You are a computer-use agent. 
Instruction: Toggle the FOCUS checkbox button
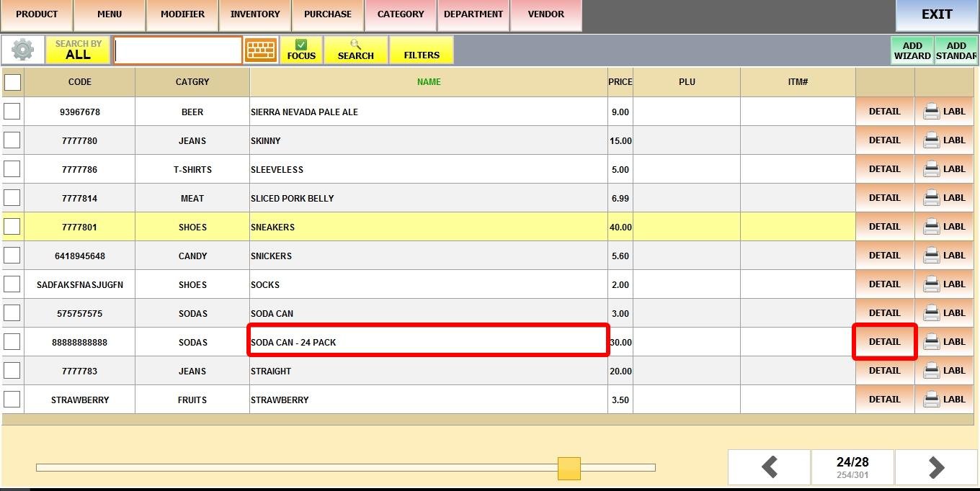(x=301, y=50)
